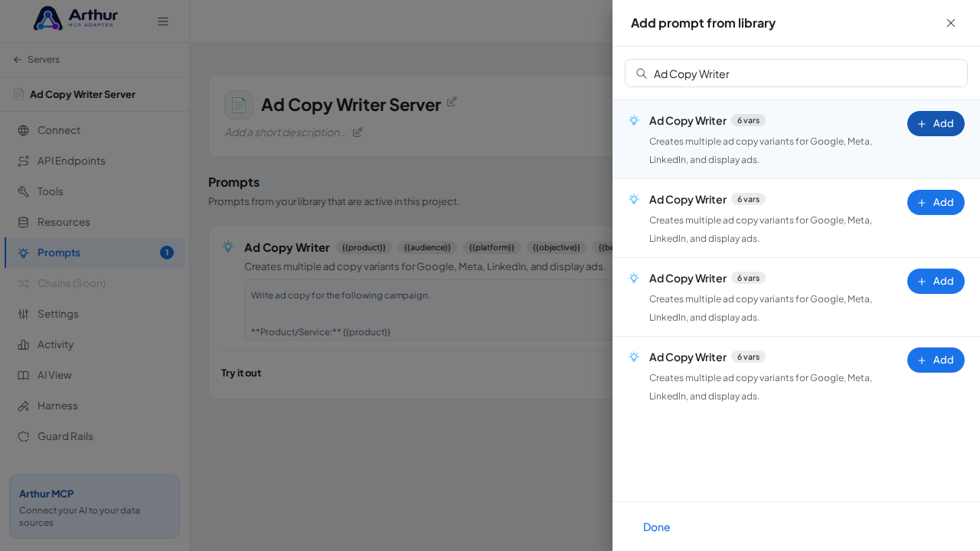Viewport: 980px width, 551px height.
Task: Click the {{platform}} variable tag
Action: point(492,247)
